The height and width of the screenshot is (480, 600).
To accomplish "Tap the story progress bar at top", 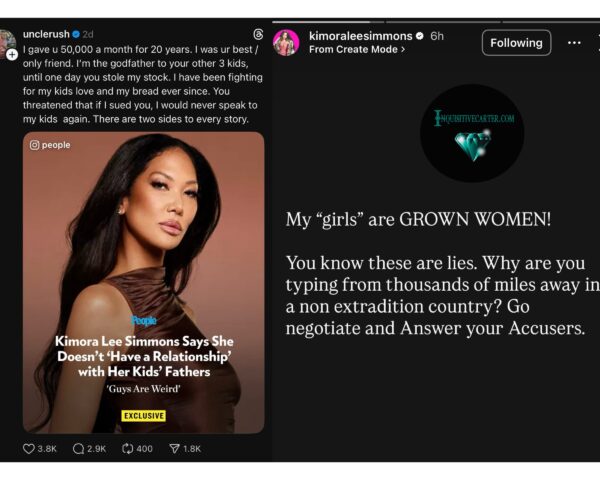I will (435, 18).
